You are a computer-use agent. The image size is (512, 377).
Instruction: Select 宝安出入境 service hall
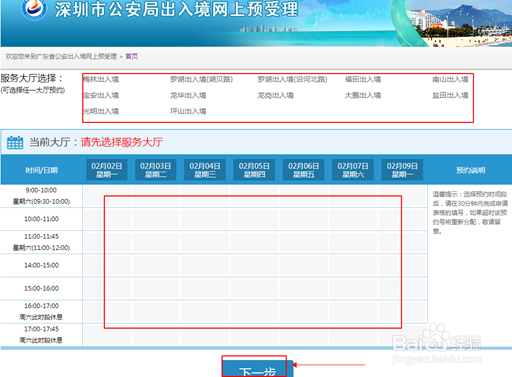101,95
